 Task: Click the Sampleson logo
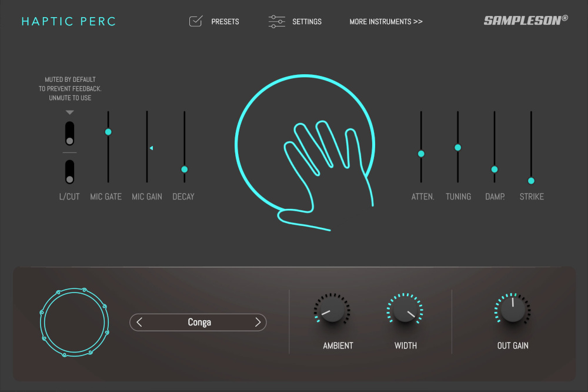525,19
